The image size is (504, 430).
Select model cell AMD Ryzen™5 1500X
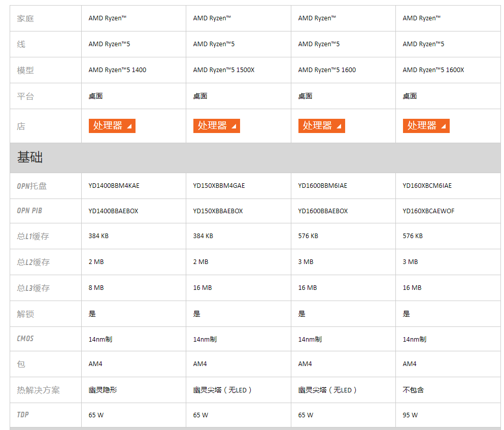click(224, 70)
